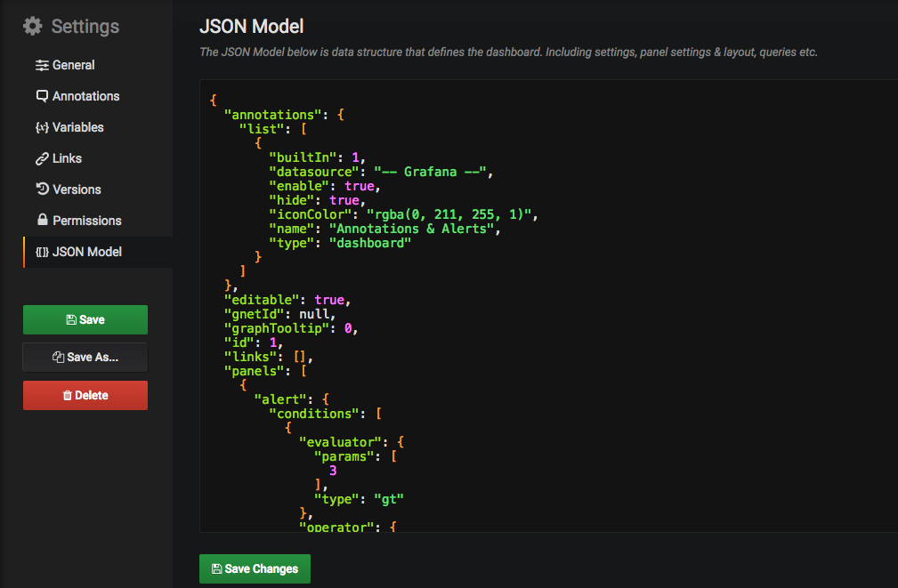Delete the dashboard with red Delete button
The width and height of the screenshot is (898, 588).
click(x=85, y=395)
